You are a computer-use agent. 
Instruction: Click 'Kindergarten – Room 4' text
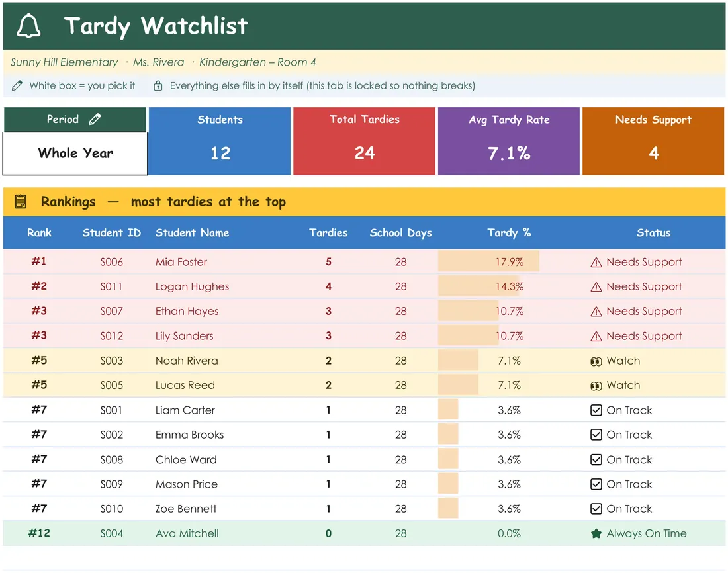[x=257, y=62]
